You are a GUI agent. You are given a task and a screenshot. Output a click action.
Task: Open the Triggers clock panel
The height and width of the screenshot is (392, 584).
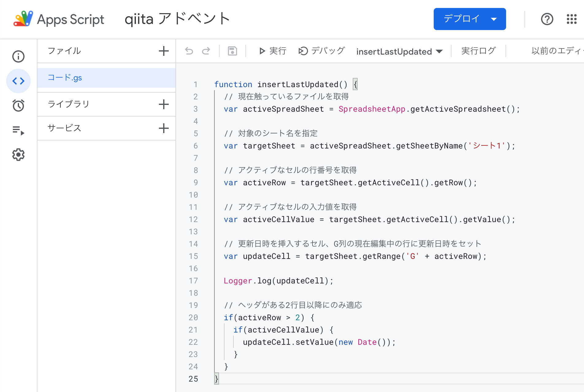coord(18,106)
